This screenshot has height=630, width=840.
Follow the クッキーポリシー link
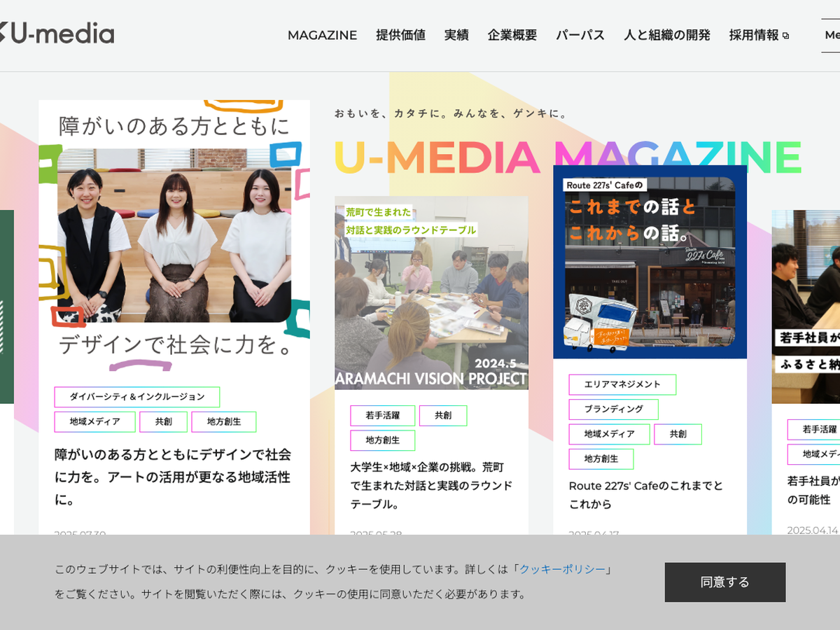[562, 569]
